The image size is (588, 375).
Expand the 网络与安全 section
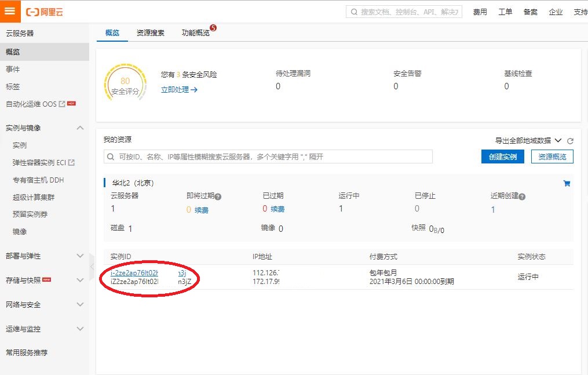point(80,304)
